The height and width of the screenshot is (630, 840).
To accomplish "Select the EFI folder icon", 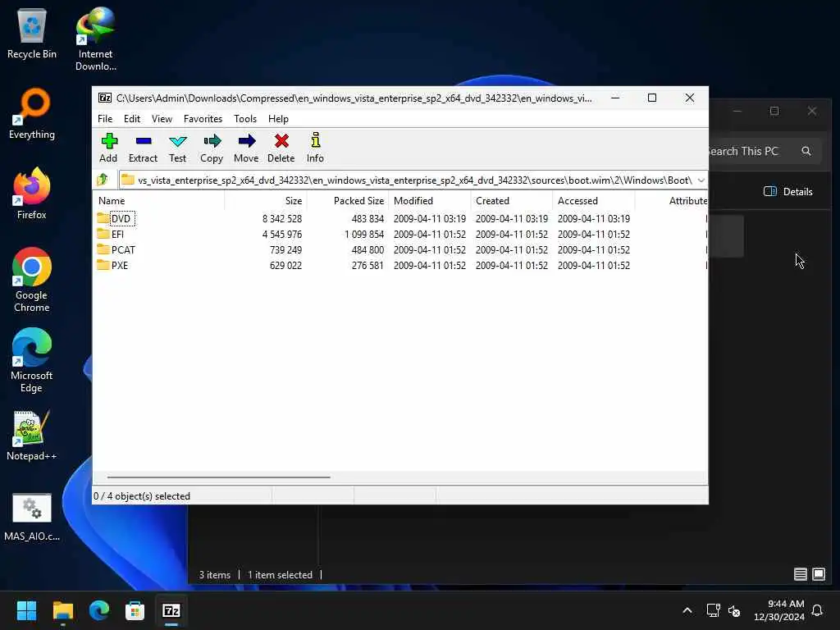I will (103, 234).
